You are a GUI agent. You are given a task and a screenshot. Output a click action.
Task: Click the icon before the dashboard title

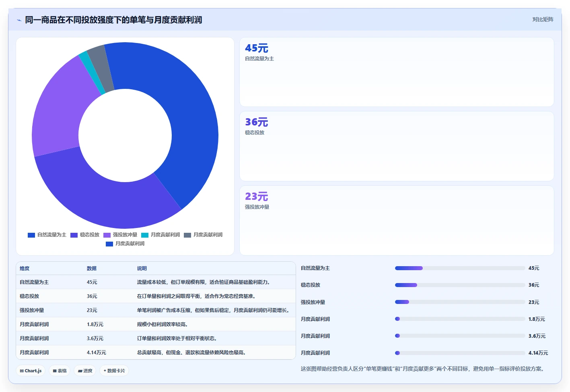19,20
